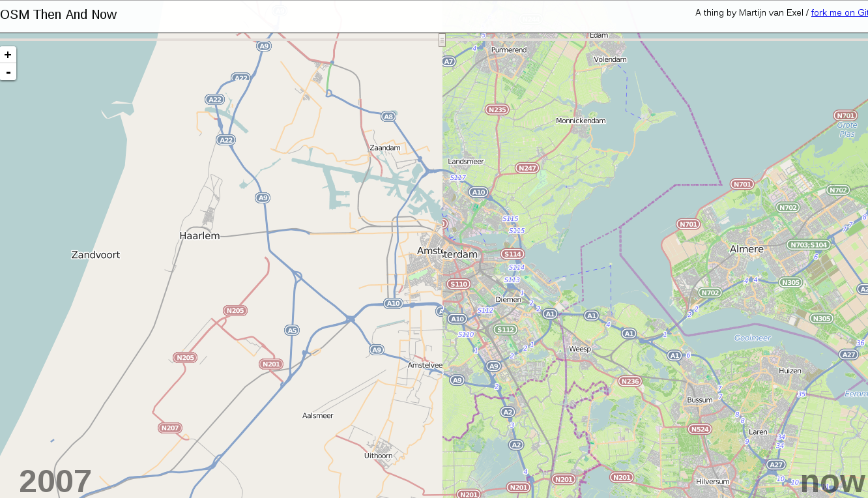
Task: Click the Almere city label
Action: 747,249
